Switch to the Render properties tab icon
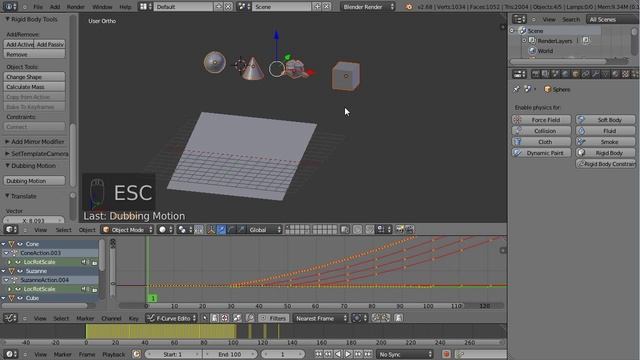The width and height of the screenshot is (640, 360). pos(535,74)
